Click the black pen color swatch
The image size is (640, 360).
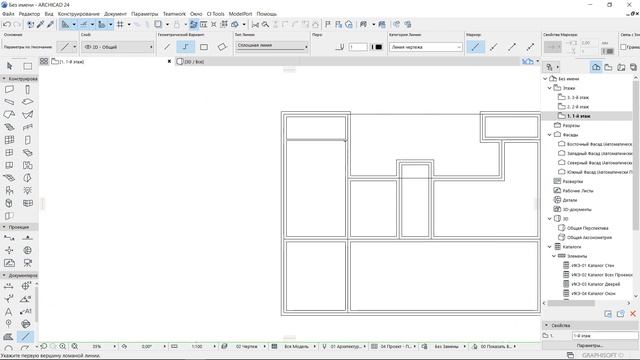pyautogui.click(x=378, y=47)
